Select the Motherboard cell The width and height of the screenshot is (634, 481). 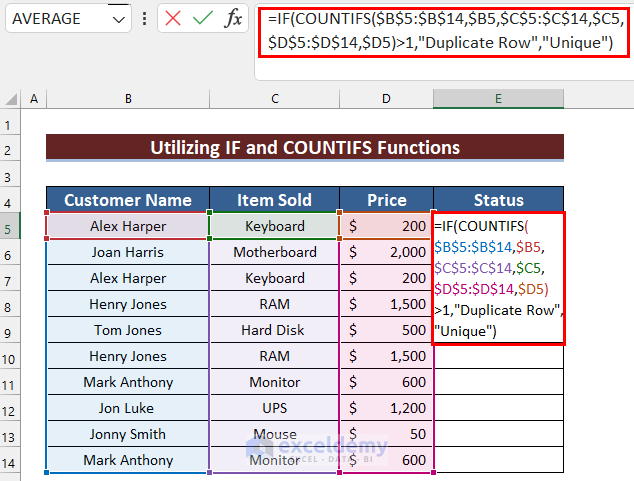[x=274, y=252]
